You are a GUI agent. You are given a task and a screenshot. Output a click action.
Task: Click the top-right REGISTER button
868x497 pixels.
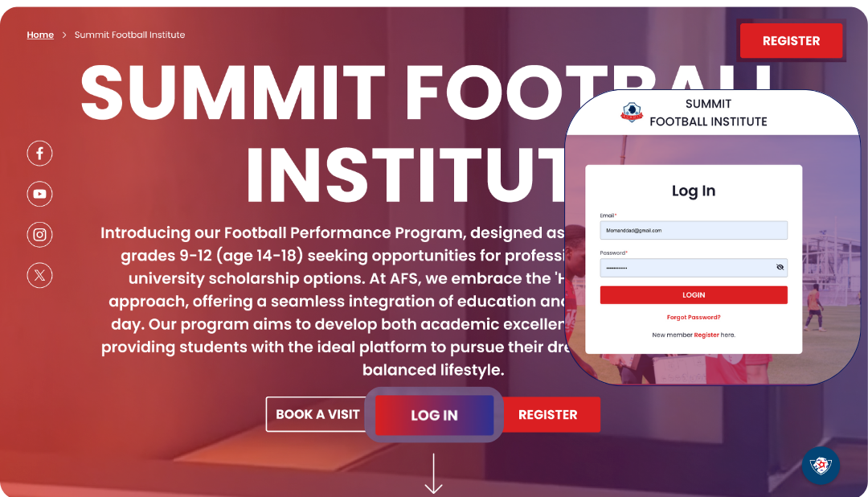coord(791,41)
